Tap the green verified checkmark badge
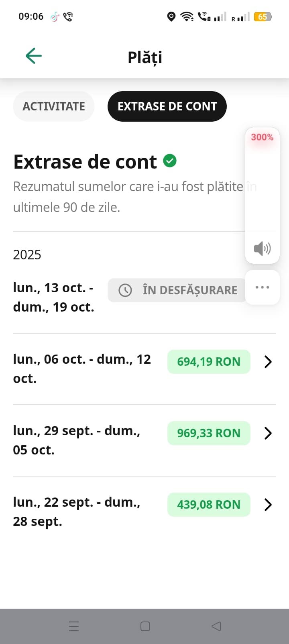This screenshot has height=644, width=289. 170,161
